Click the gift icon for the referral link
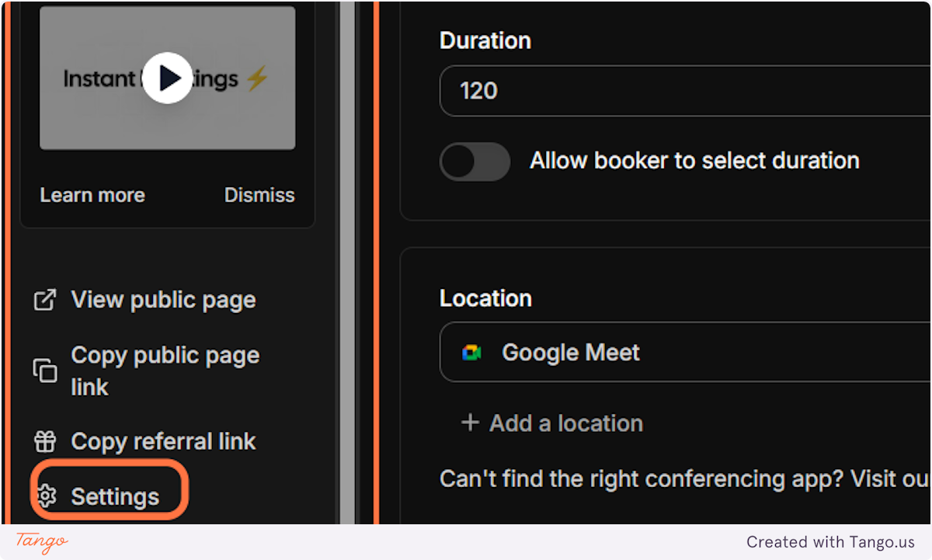The image size is (932, 560). click(45, 441)
